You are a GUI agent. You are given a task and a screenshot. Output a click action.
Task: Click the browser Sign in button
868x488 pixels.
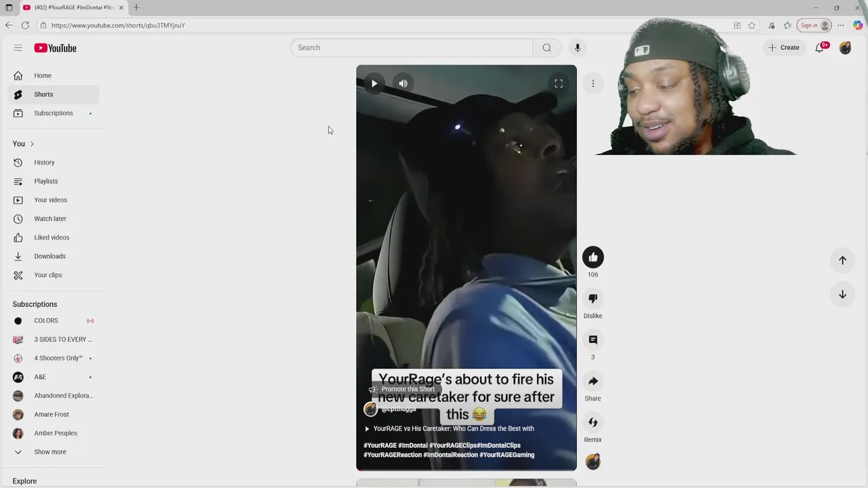point(814,25)
